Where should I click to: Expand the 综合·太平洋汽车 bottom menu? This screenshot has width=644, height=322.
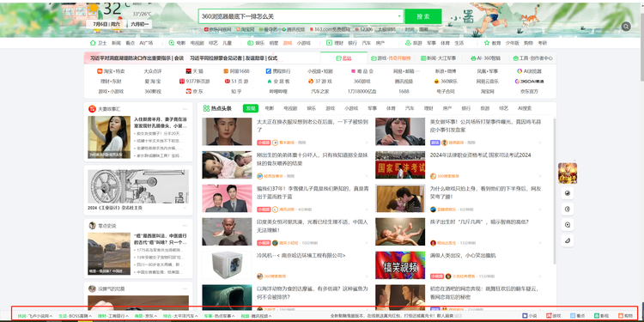click(x=180, y=316)
